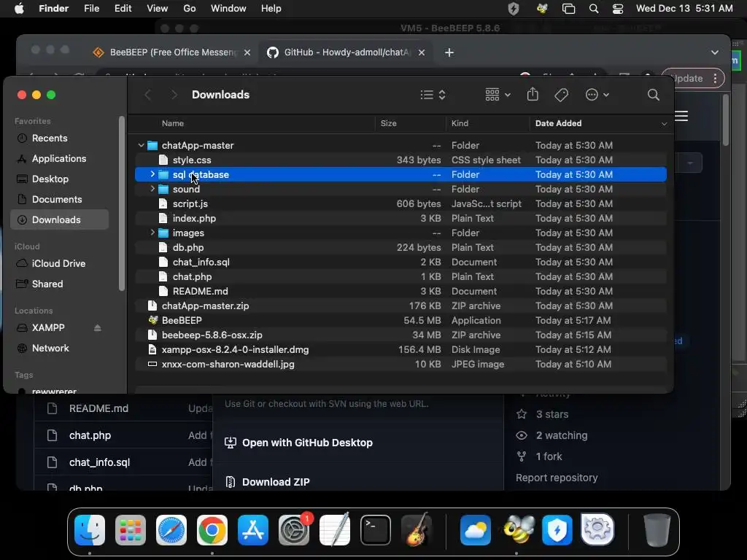The image size is (747, 560).
Task: Open the Finder Action ellipsis menu
Action: coord(597,95)
